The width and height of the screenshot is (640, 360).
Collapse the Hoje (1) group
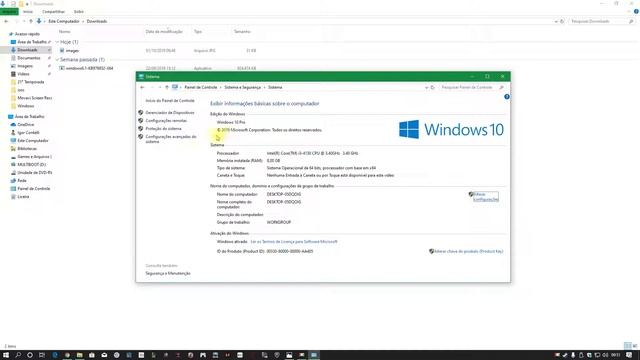tap(58, 42)
